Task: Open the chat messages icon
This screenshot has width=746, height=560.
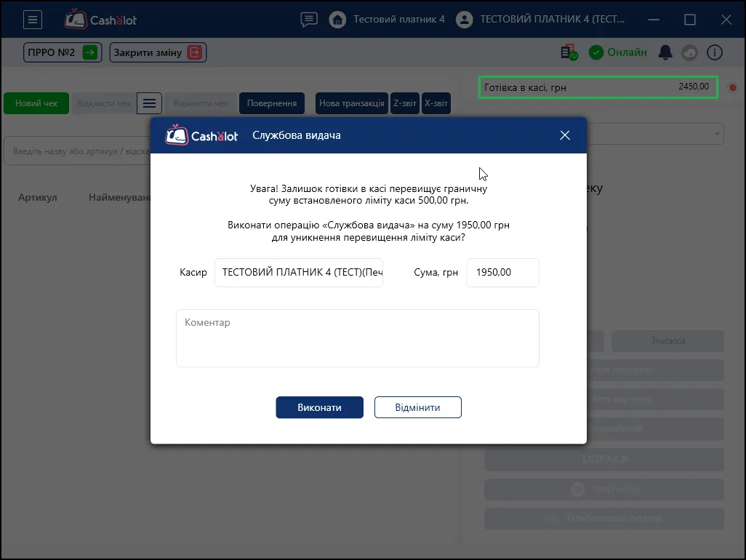Action: 309,20
